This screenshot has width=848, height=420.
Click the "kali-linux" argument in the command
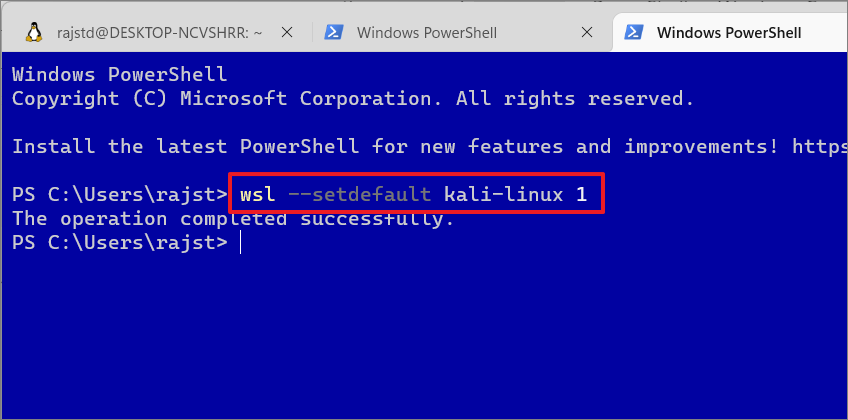[504, 194]
